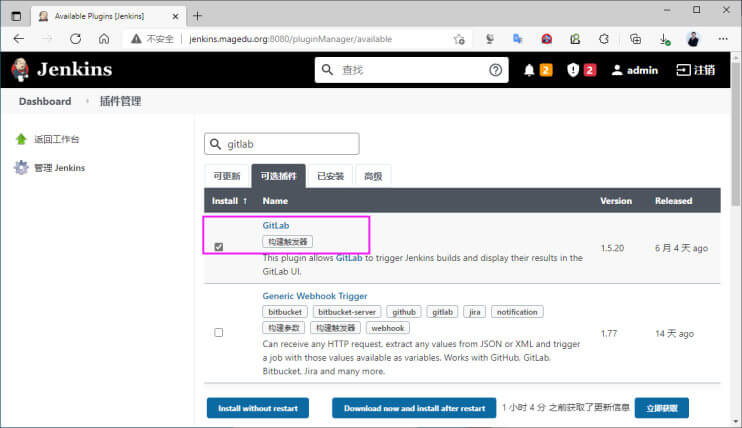Click the tab actions icon at top left
The image size is (742, 428).
tap(16, 16)
